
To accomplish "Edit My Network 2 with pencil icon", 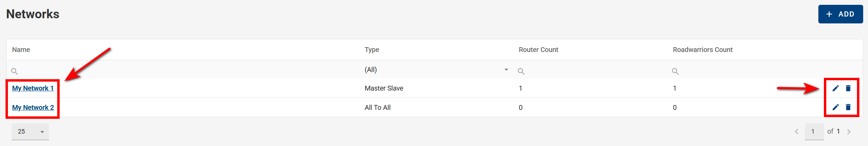I will (836, 107).
